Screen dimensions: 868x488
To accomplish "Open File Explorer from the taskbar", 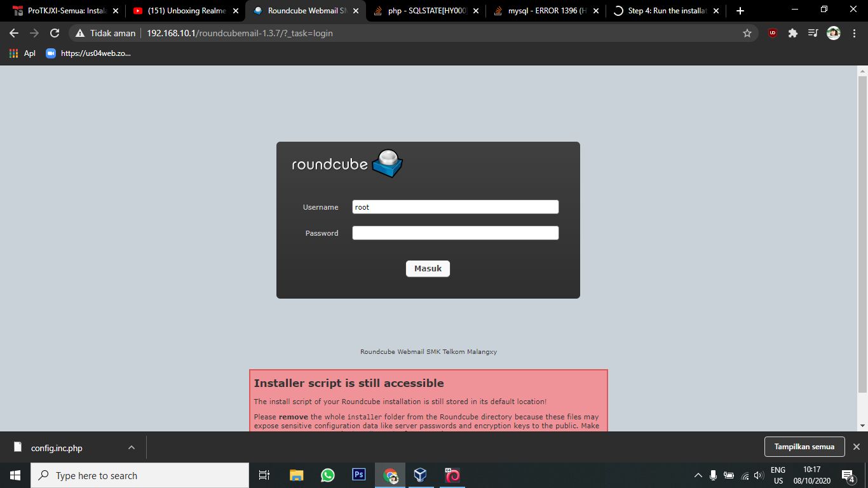I will pos(297,475).
